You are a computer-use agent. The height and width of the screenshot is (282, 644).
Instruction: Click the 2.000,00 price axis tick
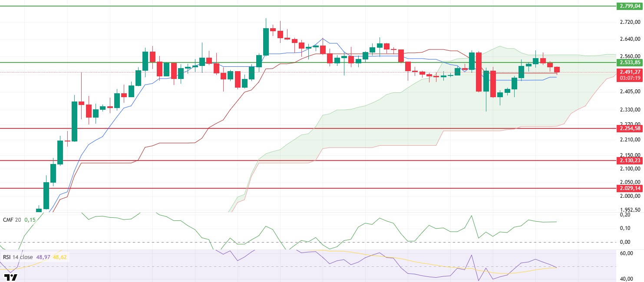[631, 196]
